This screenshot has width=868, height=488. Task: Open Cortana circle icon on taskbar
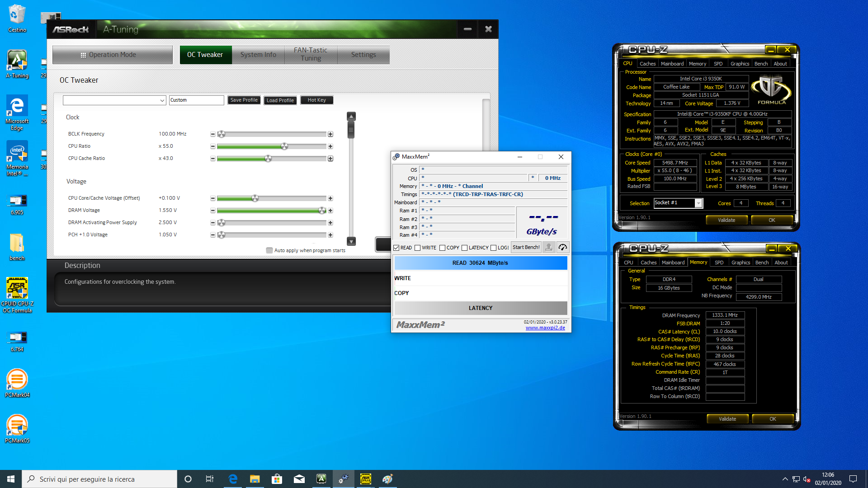click(188, 479)
